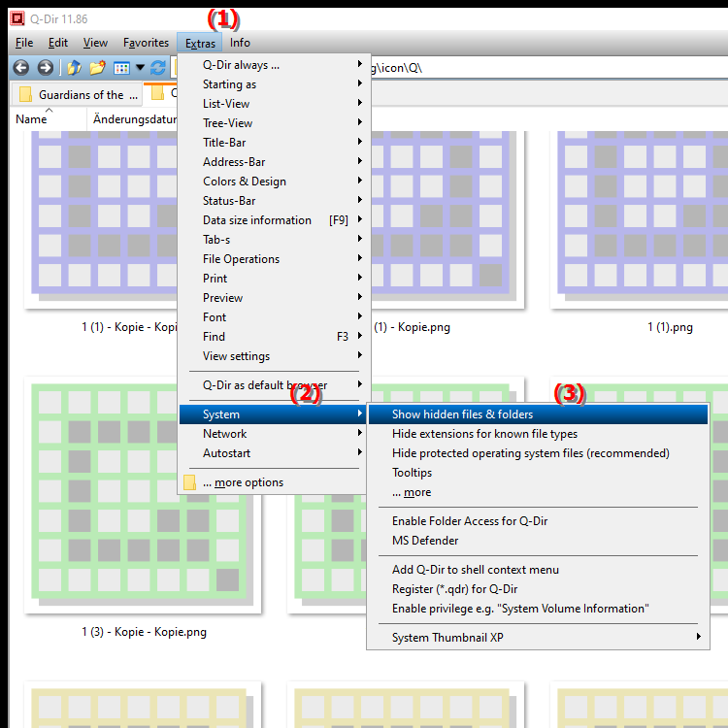
Task: Open the View menu
Action: 96,43
